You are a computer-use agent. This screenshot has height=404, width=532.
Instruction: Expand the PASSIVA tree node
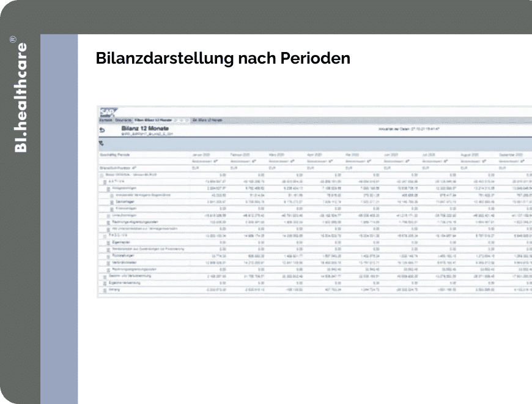point(105,236)
